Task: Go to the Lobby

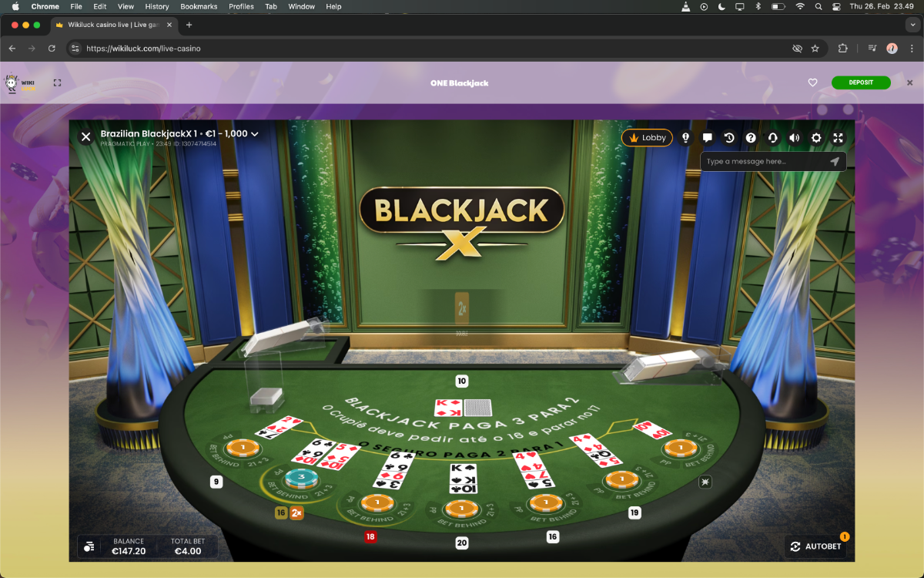Action: pyautogui.click(x=647, y=138)
